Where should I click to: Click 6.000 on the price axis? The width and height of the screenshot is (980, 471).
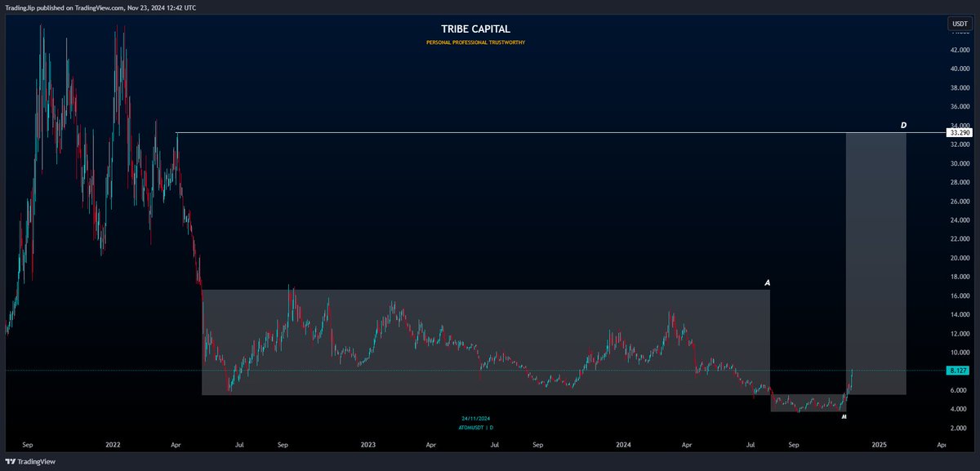pos(958,390)
